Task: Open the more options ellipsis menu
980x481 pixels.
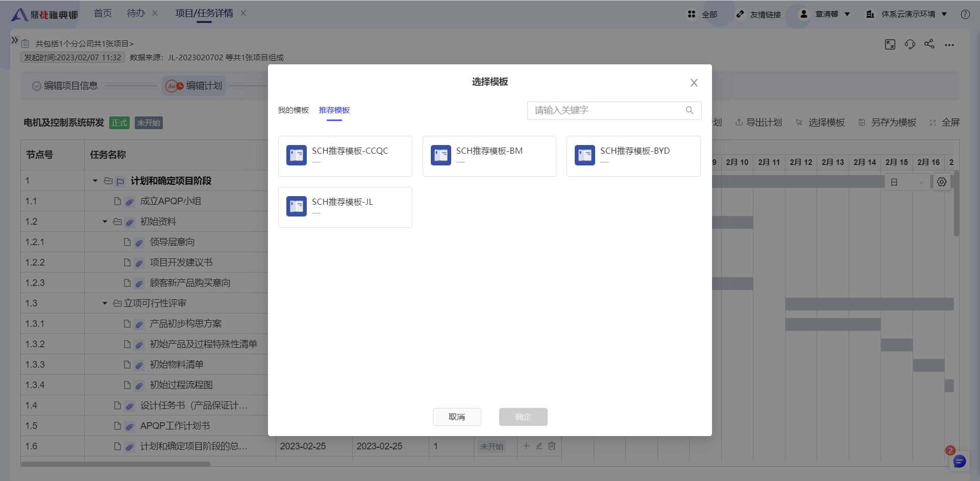Action: 949,45
